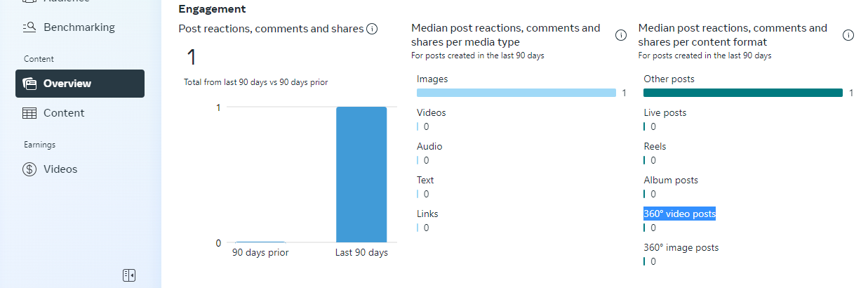
Task: Click the Images bar in media chart
Action: 516,93
